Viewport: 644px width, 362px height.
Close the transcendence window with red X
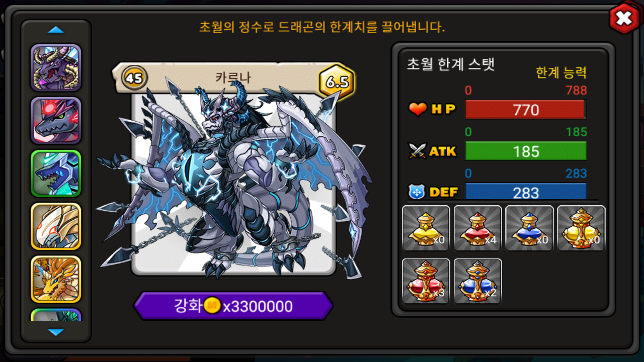(624, 19)
